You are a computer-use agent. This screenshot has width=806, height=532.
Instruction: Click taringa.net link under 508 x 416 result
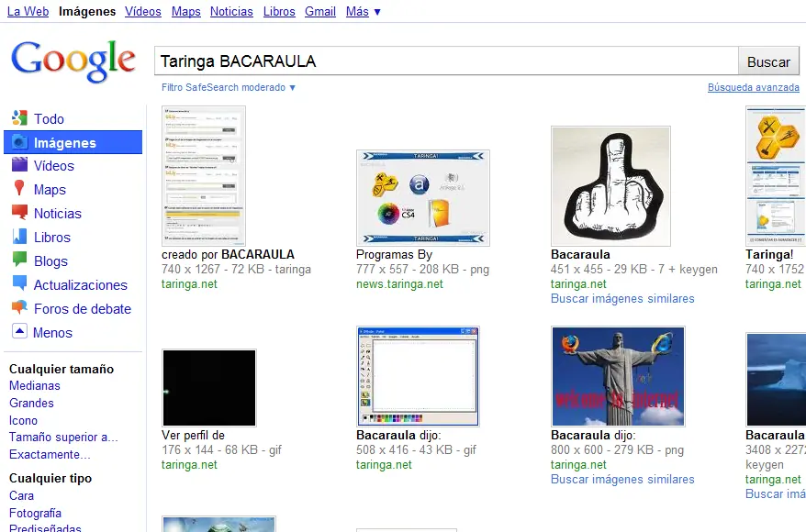pyautogui.click(x=384, y=465)
